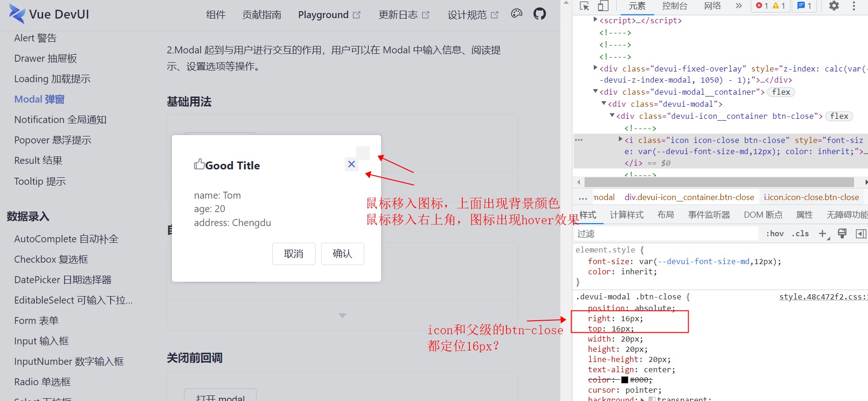
Task: Click the flex badge on devui-icon__container row
Action: 839,116
